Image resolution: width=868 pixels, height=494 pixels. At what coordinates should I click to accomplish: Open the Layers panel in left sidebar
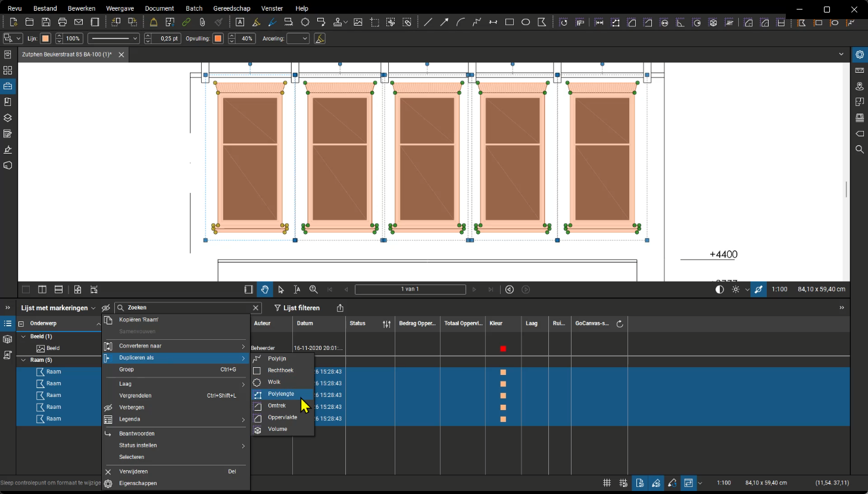(8, 118)
